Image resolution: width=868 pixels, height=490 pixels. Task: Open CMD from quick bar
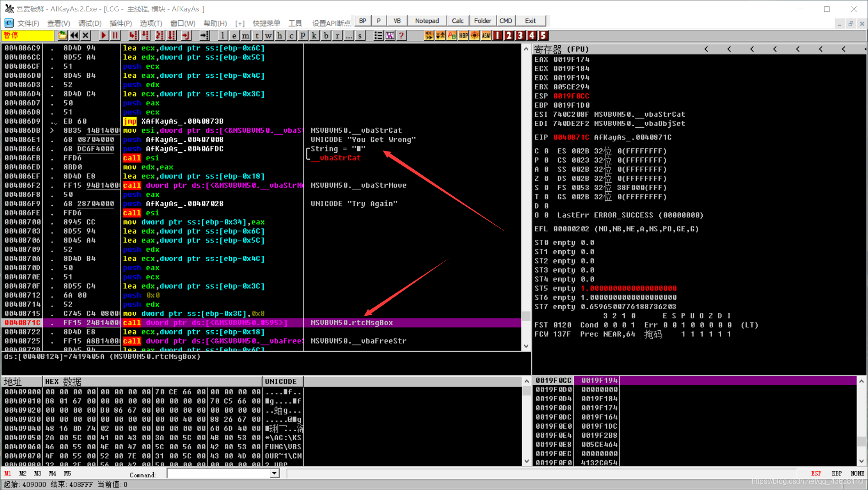(506, 21)
